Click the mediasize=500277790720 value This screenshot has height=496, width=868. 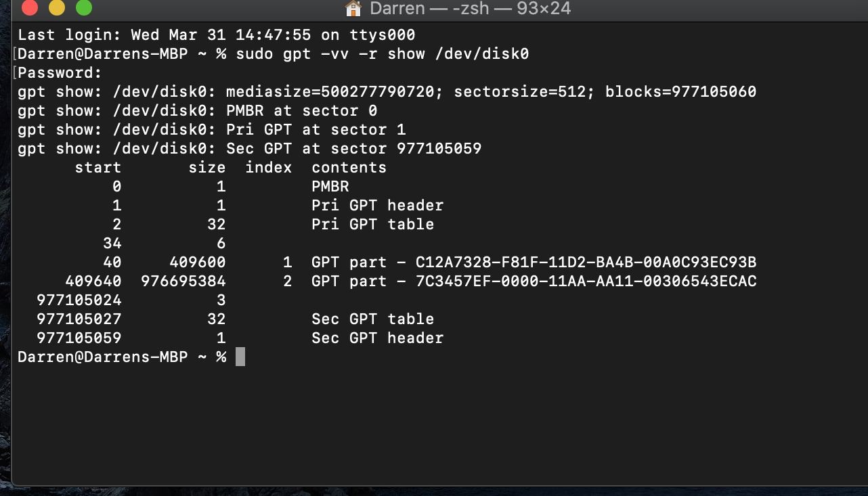coord(331,92)
